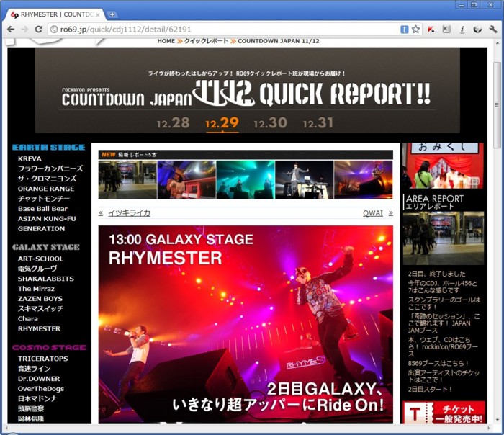Image resolution: width=504 pixels, height=435 pixels.
Task: Open fifth latest-report thumbnail with purple stage
Action: [364, 179]
